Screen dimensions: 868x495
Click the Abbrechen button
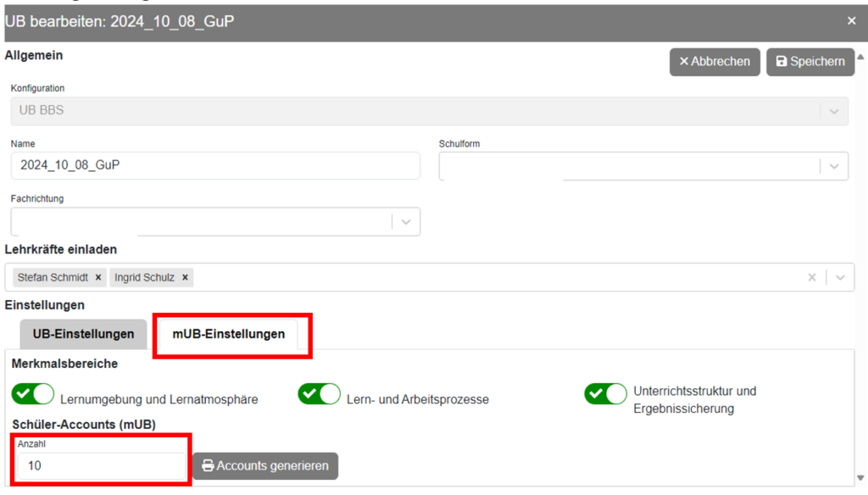coord(715,62)
